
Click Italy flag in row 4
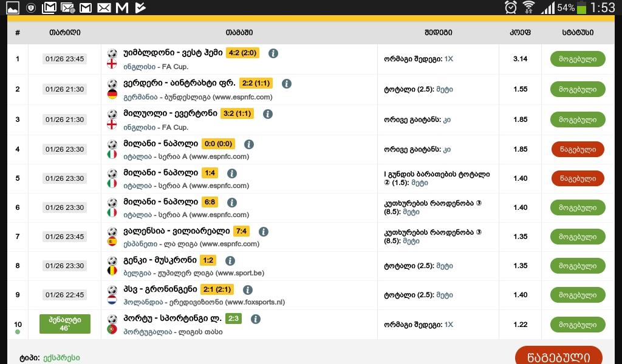(x=112, y=155)
